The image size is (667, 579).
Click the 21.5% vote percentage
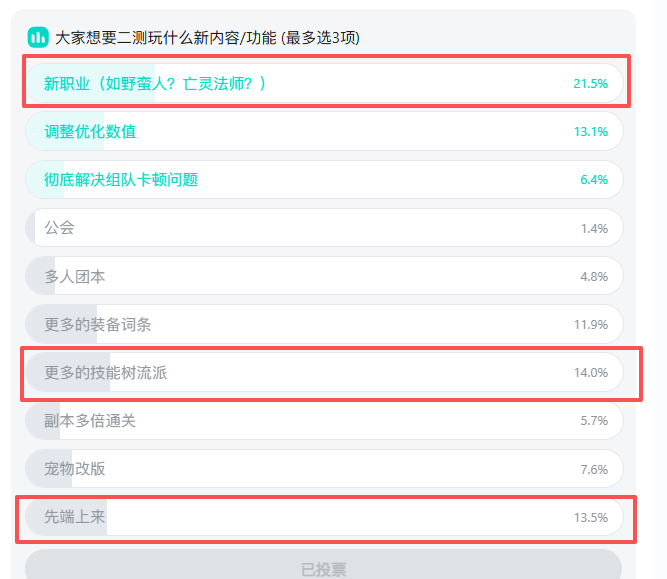pyautogui.click(x=590, y=84)
